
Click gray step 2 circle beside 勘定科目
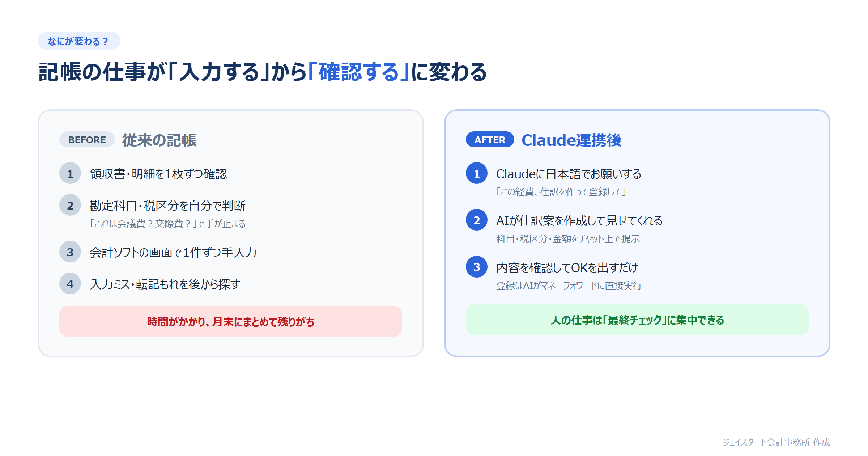(70, 205)
